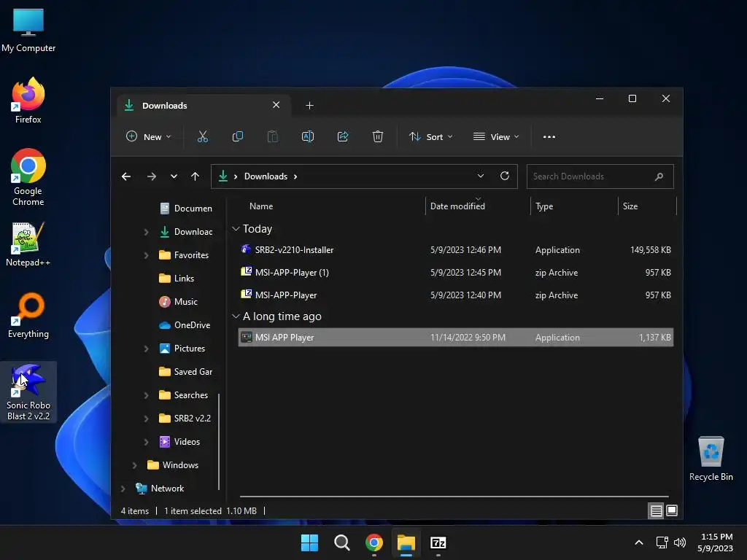The height and width of the screenshot is (560, 747).
Task: Sort by Name column header
Action: click(x=261, y=206)
